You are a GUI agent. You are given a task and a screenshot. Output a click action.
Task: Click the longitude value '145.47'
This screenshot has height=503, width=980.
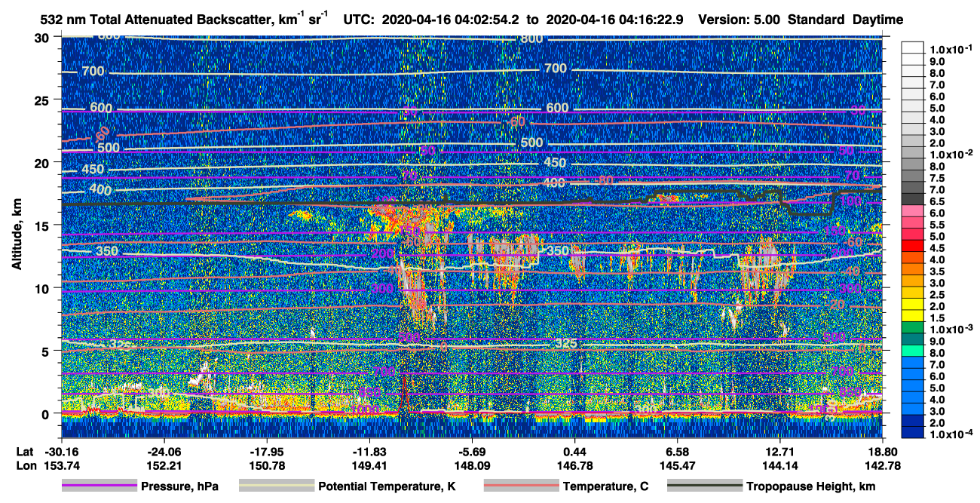[x=677, y=465]
